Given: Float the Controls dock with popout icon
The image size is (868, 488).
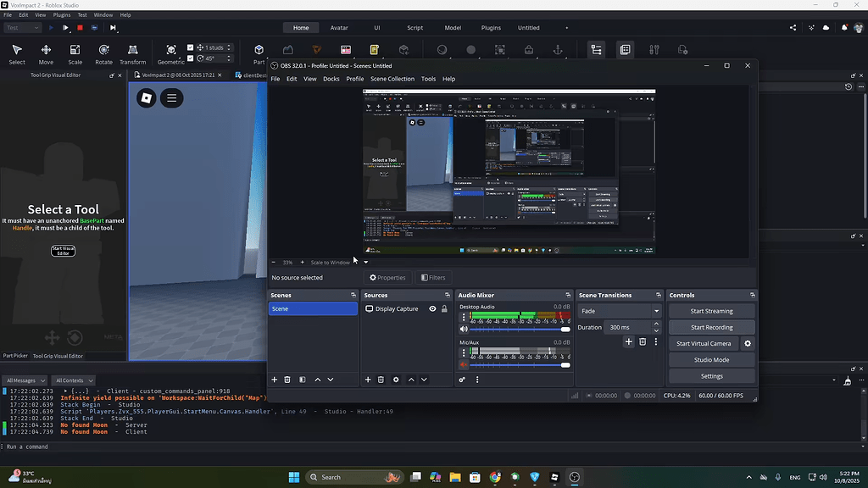Looking at the screenshot, I should pos(753,296).
